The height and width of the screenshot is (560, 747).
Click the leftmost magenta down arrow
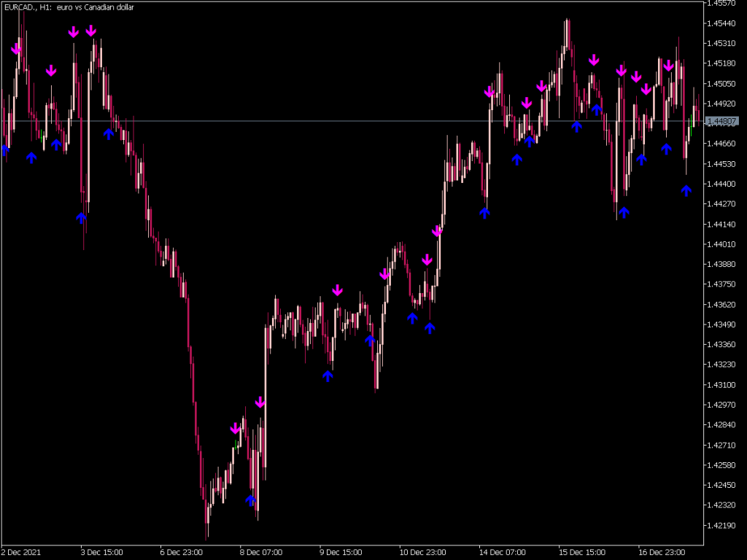coord(16,49)
